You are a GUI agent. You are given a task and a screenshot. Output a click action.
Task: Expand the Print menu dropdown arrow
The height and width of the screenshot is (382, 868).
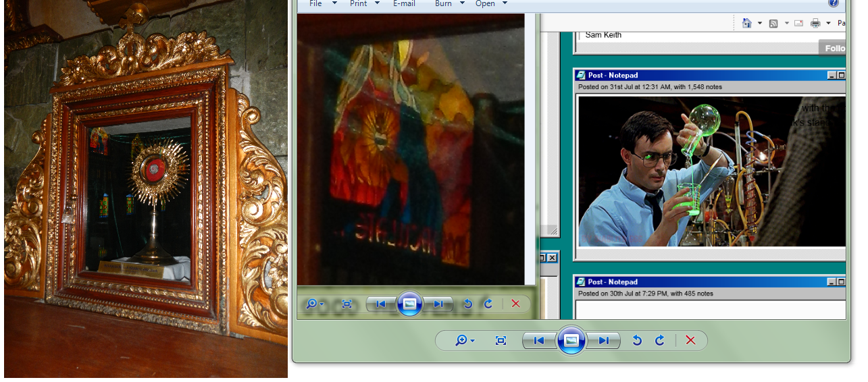[377, 3]
